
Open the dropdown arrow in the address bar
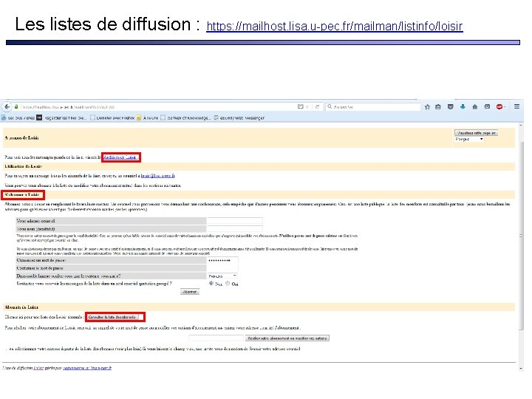click(x=307, y=107)
